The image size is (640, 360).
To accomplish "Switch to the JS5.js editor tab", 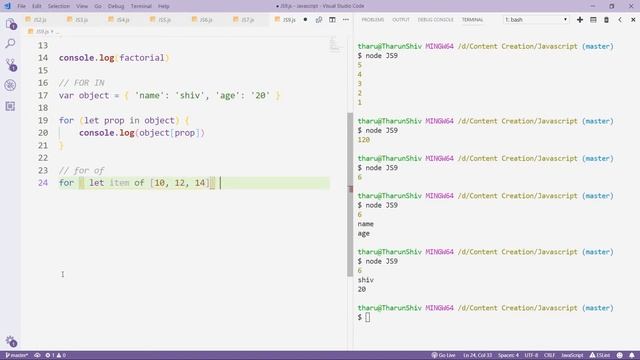I will tap(164, 20).
